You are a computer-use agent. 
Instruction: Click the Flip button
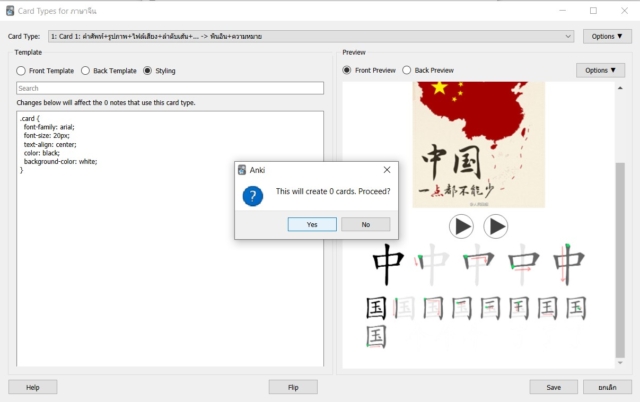point(293,387)
